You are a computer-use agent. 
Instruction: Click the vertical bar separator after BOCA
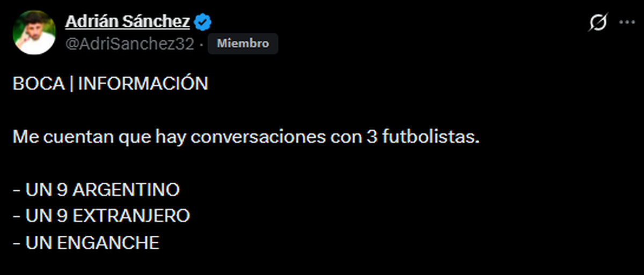pyautogui.click(x=70, y=84)
